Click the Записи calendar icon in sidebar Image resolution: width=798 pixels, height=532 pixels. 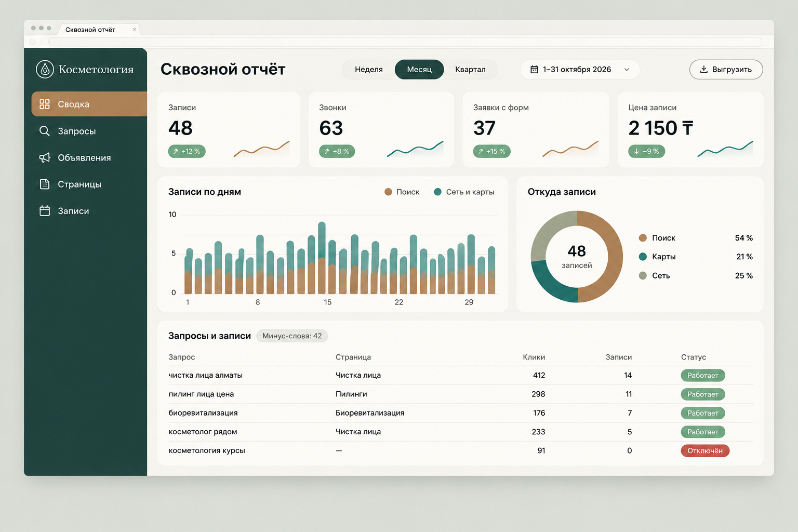pos(45,210)
